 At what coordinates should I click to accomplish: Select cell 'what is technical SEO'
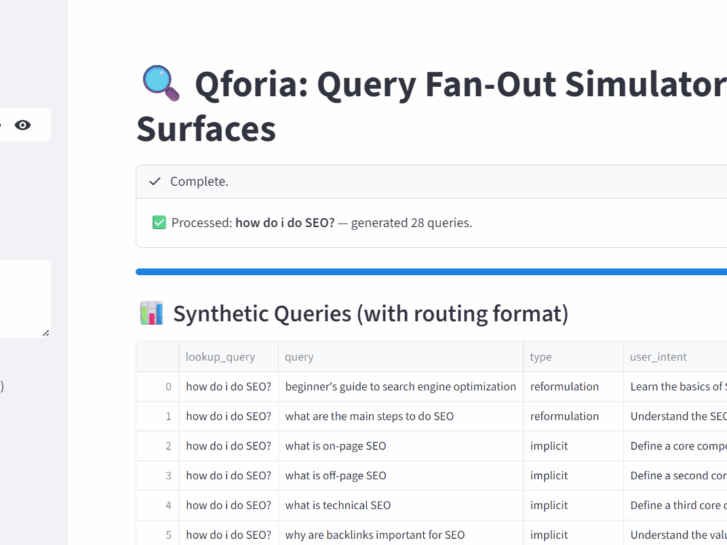[x=401, y=505]
